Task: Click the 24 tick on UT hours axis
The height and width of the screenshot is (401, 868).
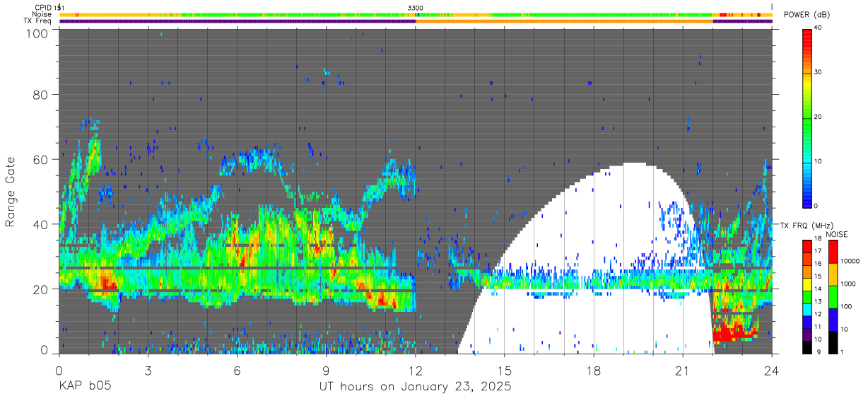Action: tap(772, 370)
